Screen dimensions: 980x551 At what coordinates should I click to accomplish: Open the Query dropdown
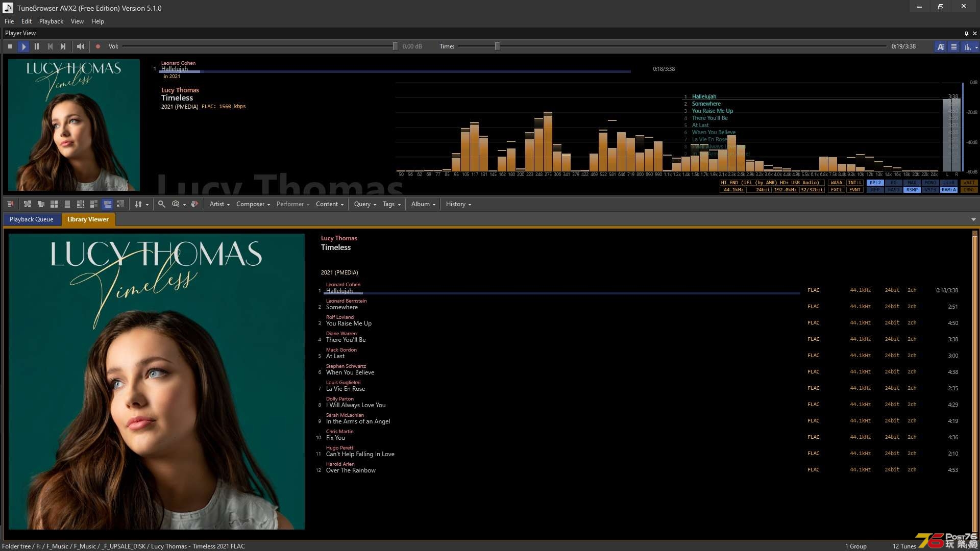[x=365, y=204]
